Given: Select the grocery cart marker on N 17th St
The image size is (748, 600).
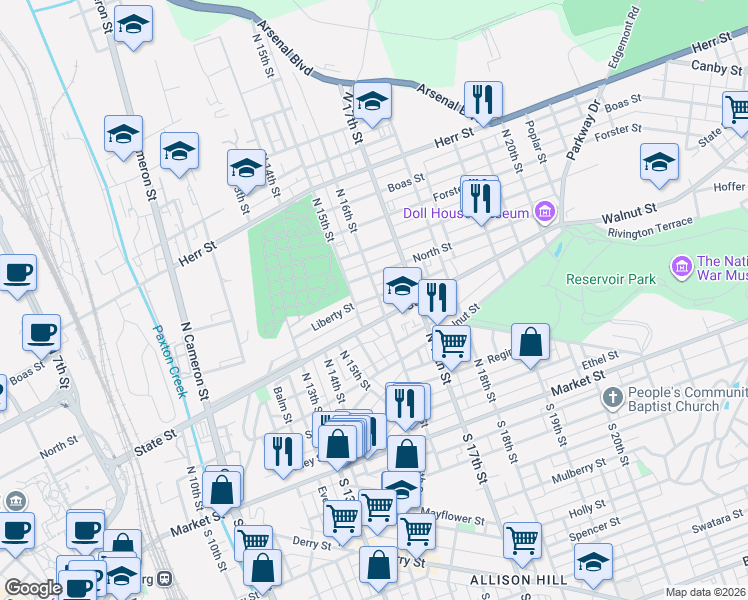Looking at the screenshot, I should 451,345.
